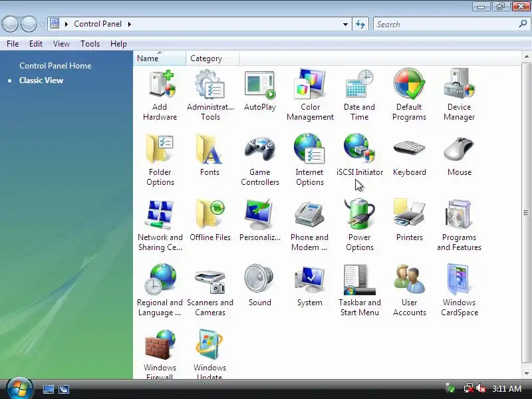The width and height of the screenshot is (532, 399).
Task: Expand the address bar history dropdown
Action: [x=345, y=25]
